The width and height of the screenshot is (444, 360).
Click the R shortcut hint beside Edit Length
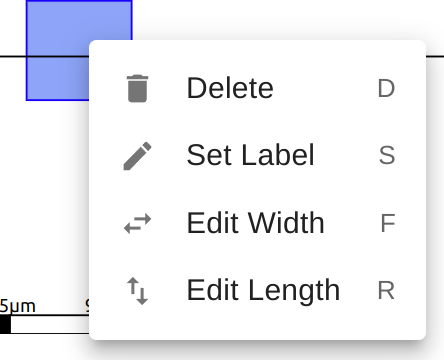pos(386,291)
